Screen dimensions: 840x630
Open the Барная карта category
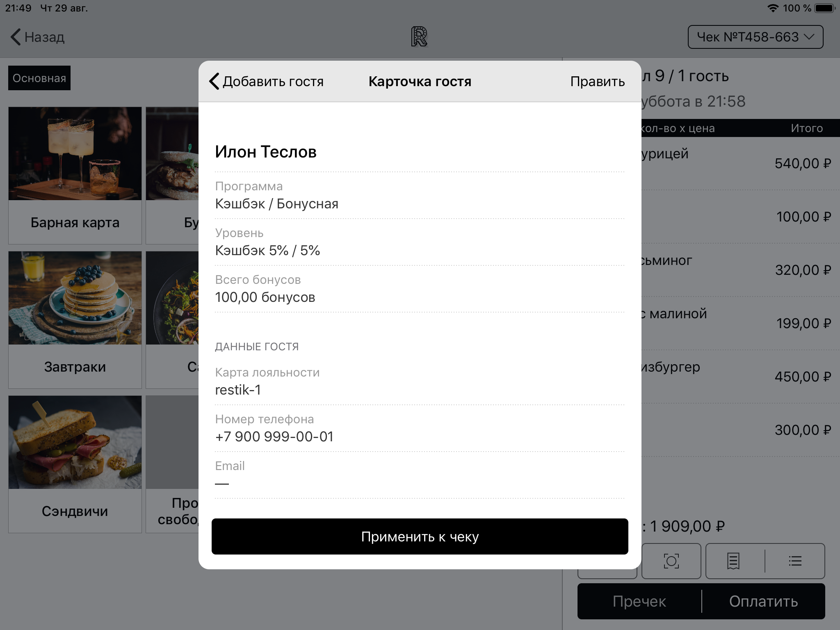[75, 176]
